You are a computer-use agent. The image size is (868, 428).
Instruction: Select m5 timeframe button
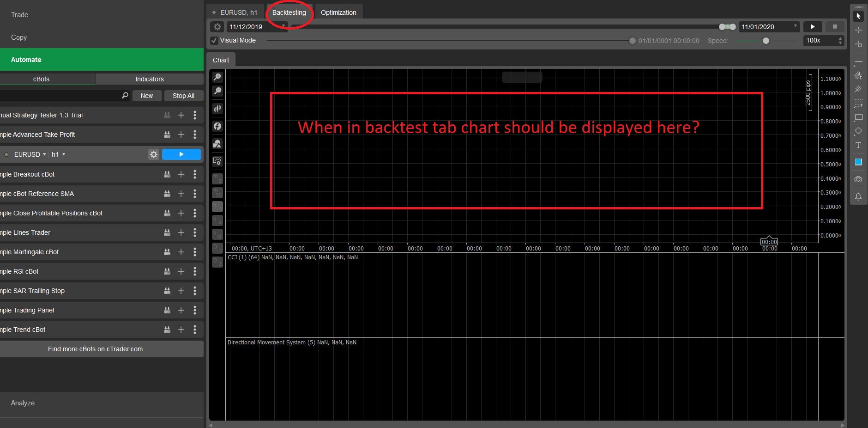(x=217, y=179)
